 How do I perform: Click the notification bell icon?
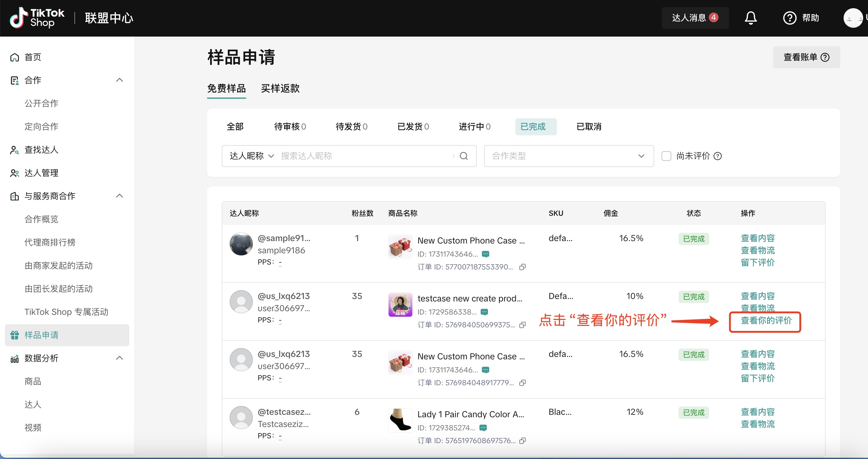pyautogui.click(x=750, y=18)
